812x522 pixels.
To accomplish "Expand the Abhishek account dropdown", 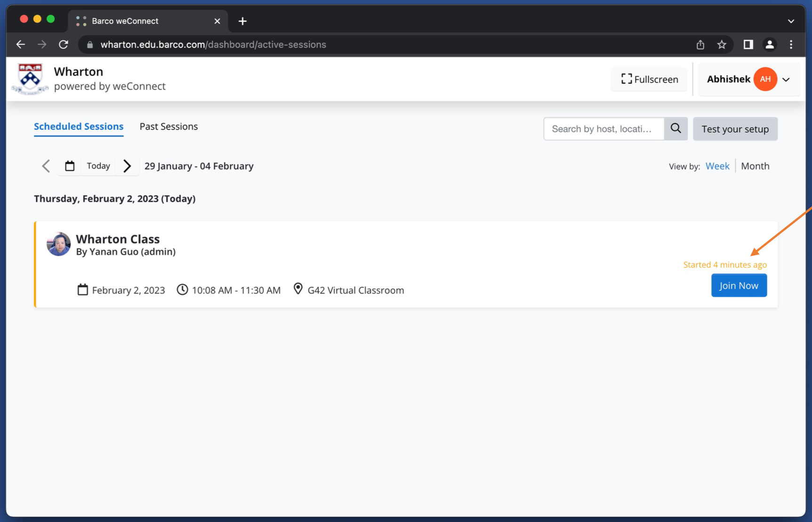I will tap(786, 79).
